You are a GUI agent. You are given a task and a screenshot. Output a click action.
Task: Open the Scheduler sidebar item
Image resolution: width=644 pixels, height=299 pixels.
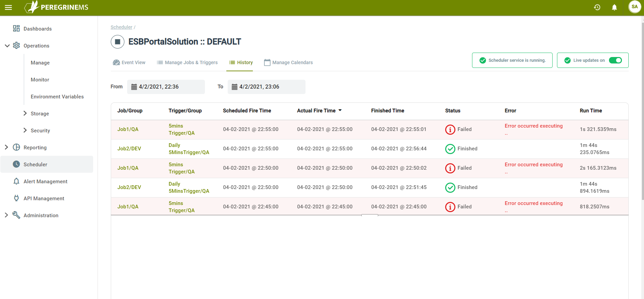47,164
